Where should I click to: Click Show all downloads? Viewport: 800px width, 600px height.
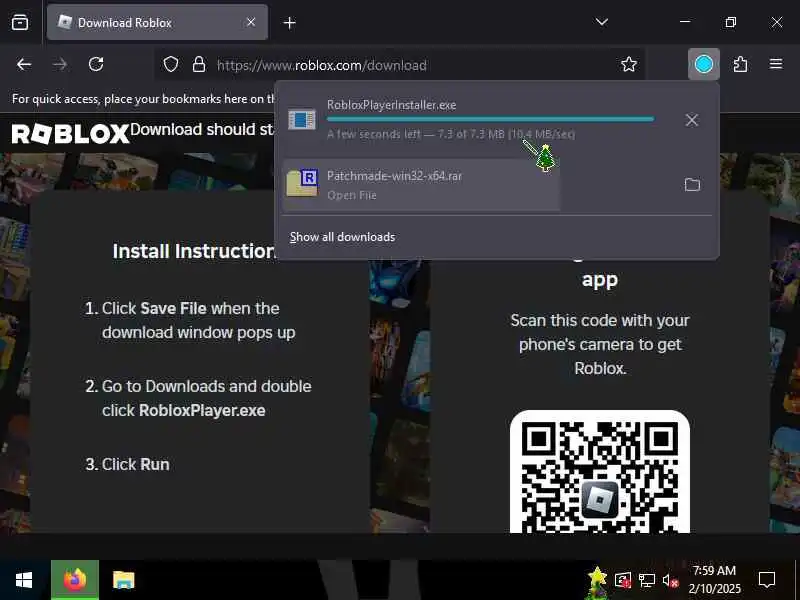point(342,237)
